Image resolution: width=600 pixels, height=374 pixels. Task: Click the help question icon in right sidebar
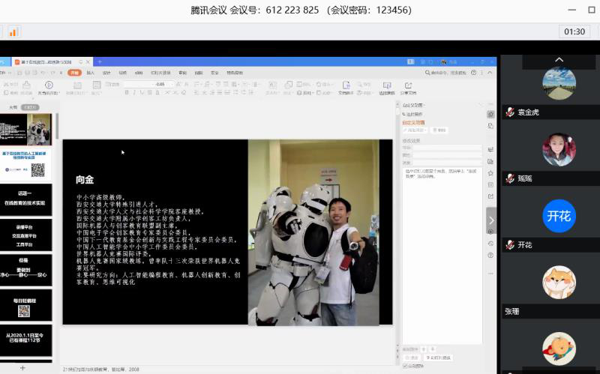[x=491, y=255]
